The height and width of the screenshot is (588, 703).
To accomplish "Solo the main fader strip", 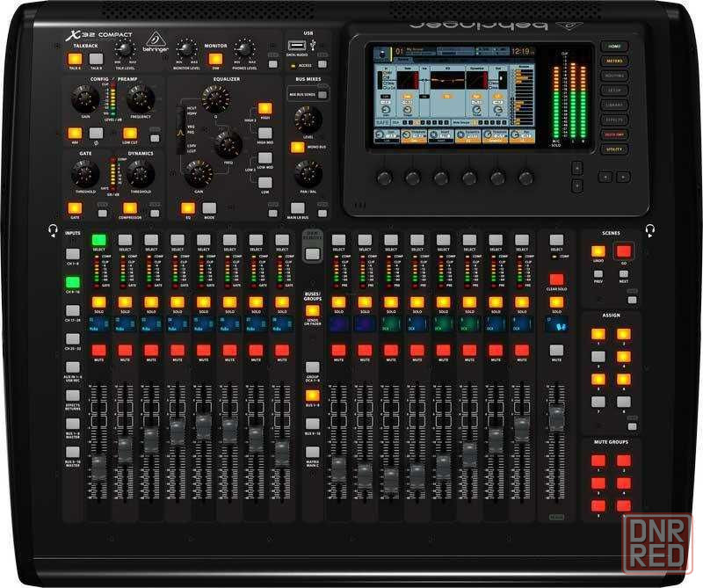I will (556, 302).
